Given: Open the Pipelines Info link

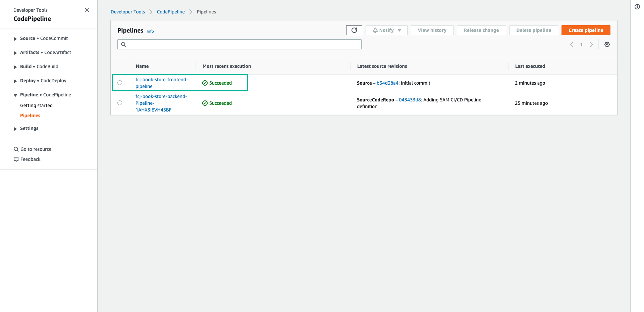Looking at the screenshot, I should 150,31.
